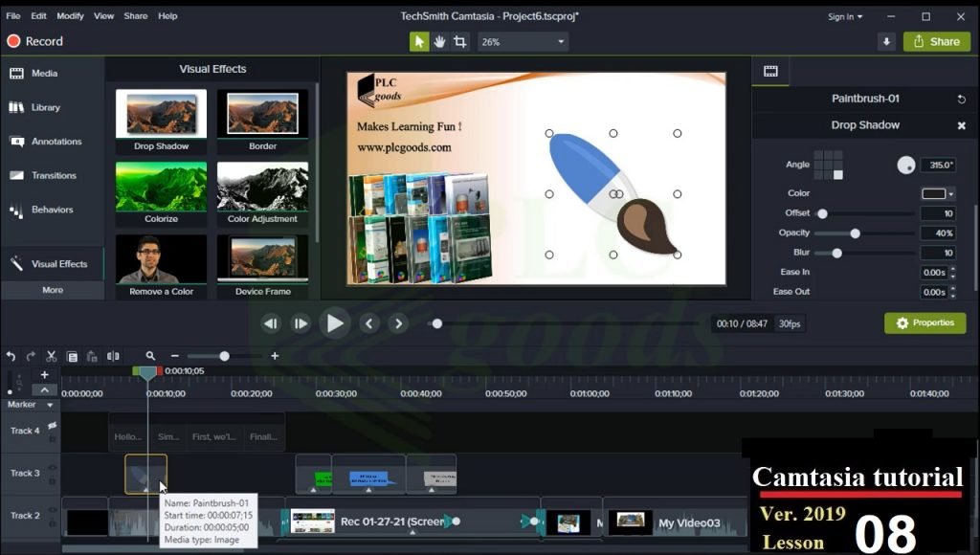The image size is (980, 555).
Task: Open the Properties panel via the gear button
Action: tap(924, 322)
